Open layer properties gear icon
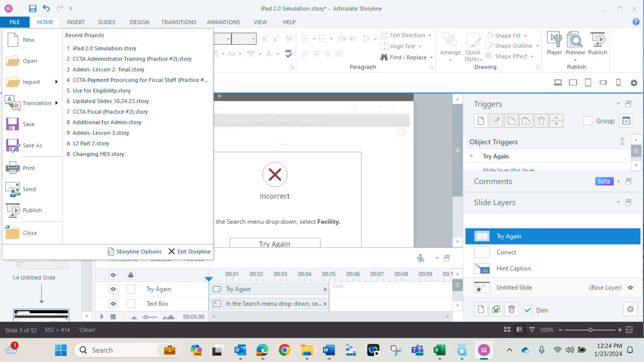644x362 pixels. click(630, 309)
